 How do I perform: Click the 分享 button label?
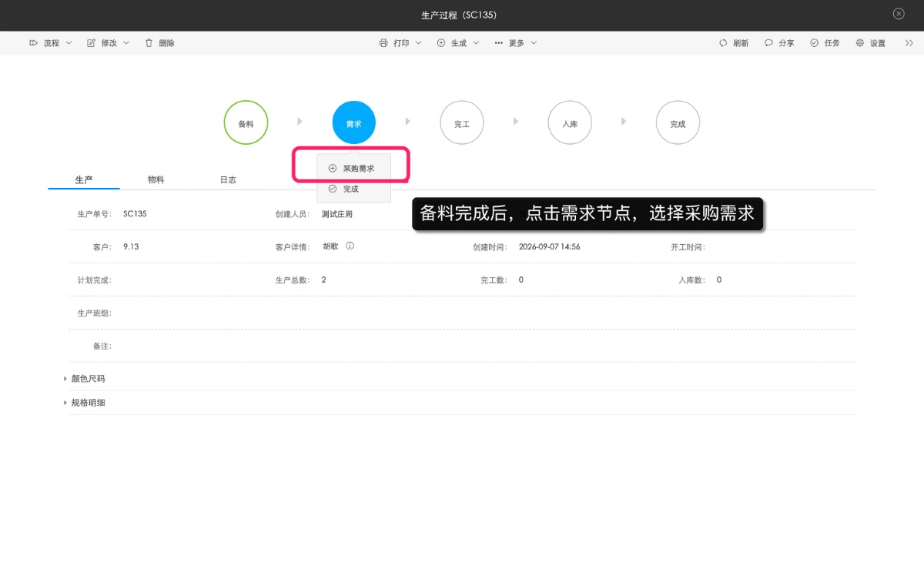click(786, 43)
